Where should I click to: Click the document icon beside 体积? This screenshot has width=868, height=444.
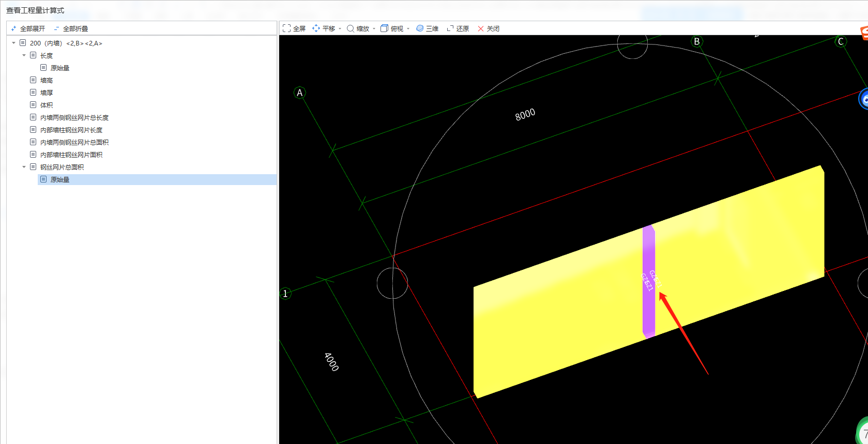point(33,105)
